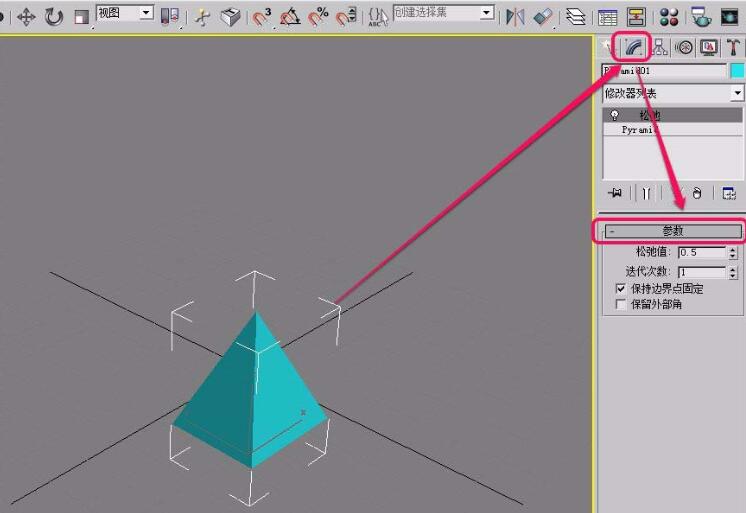This screenshot has width=746, height=513.
Task: Open the Layer Manager
Action: point(576,18)
